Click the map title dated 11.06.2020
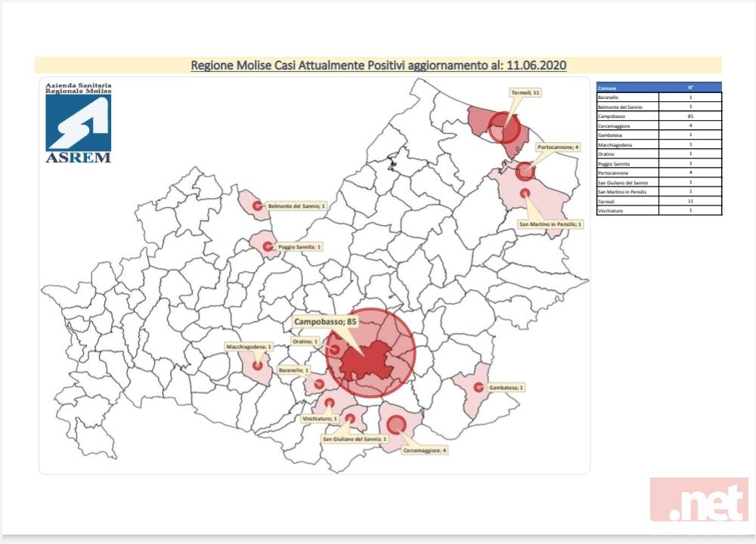This screenshot has height=544, width=756. point(379,65)
